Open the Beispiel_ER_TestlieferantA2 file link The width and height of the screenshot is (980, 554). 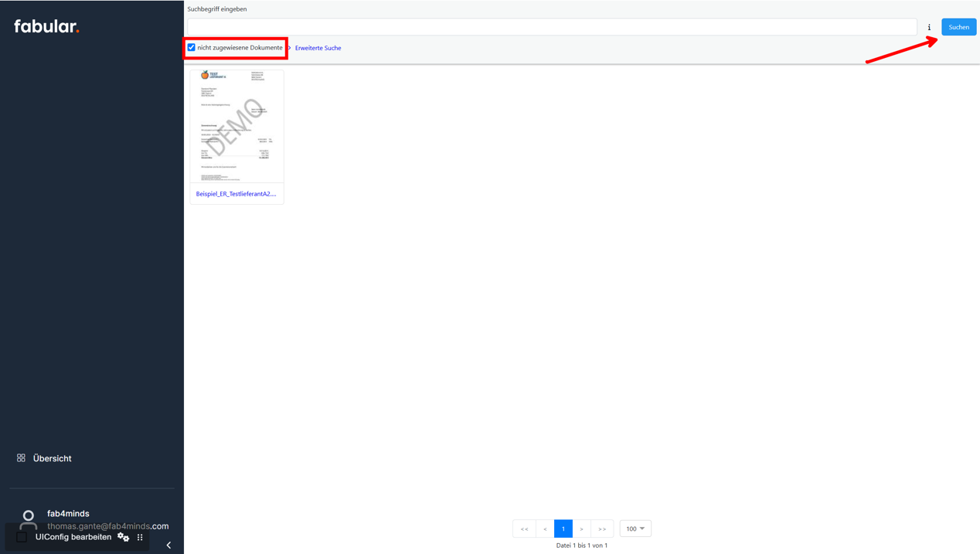236,194
